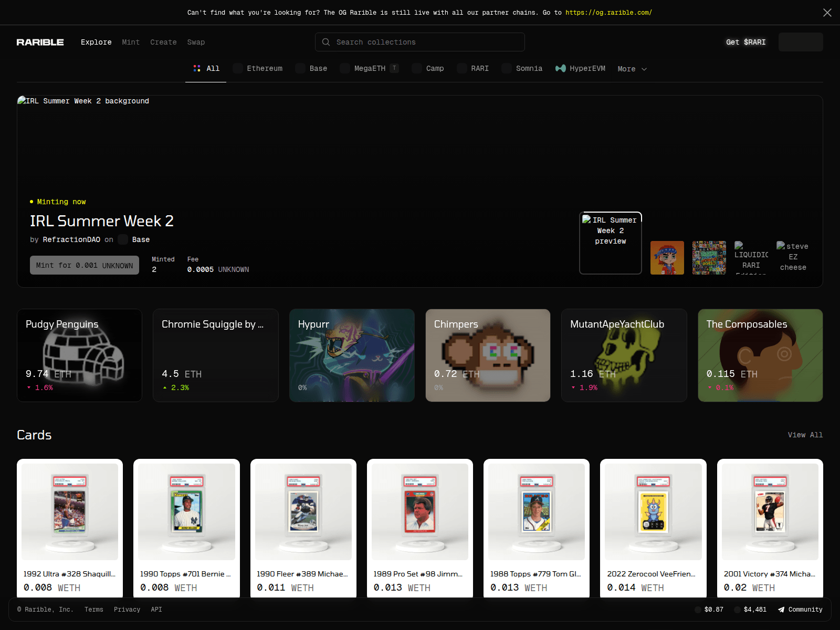
Task: Filter by the Base chain tab
Action: pyautogui.click(x=311, y=68)
